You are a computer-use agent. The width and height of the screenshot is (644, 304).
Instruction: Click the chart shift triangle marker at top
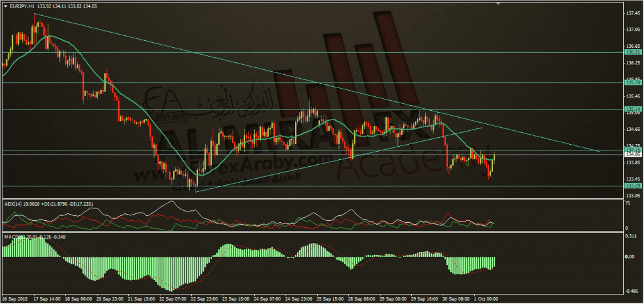pos(498,3)
